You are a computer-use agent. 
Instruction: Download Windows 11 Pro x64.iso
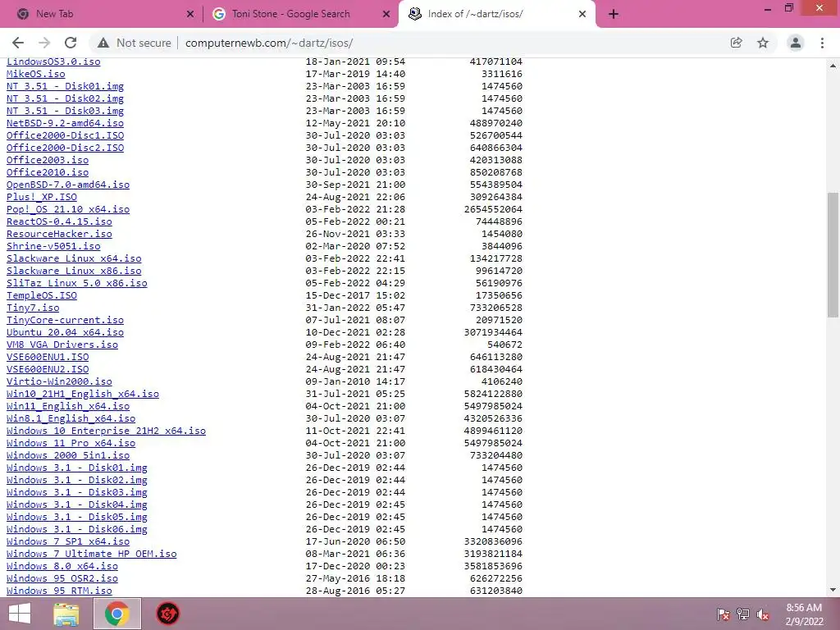(71, 444)
